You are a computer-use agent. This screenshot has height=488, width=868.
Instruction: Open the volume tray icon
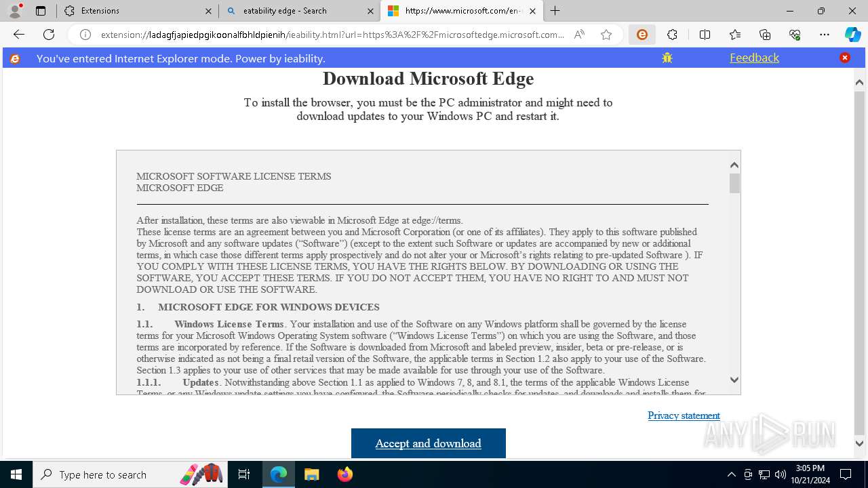pyautogui.click(x=780, y=474)
